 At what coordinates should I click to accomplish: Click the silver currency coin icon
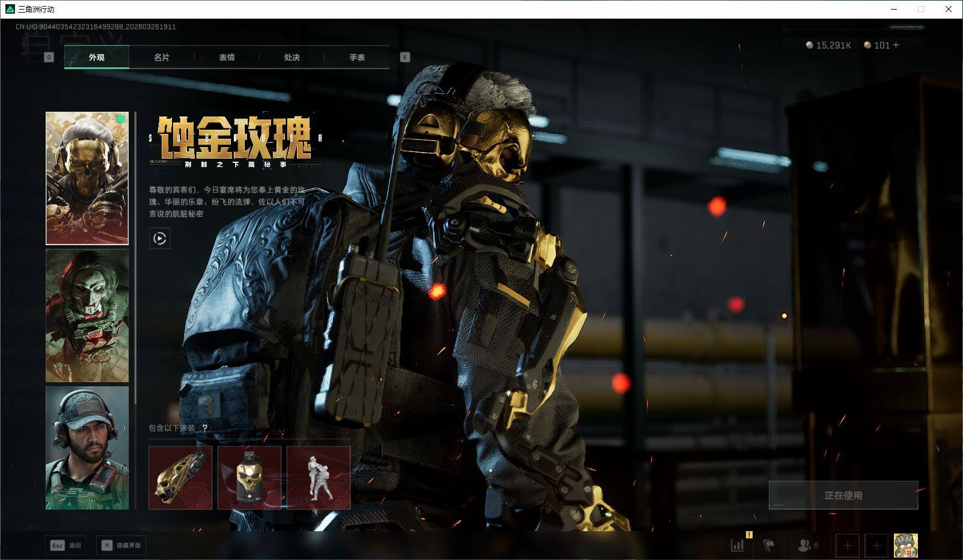point(810,45)
